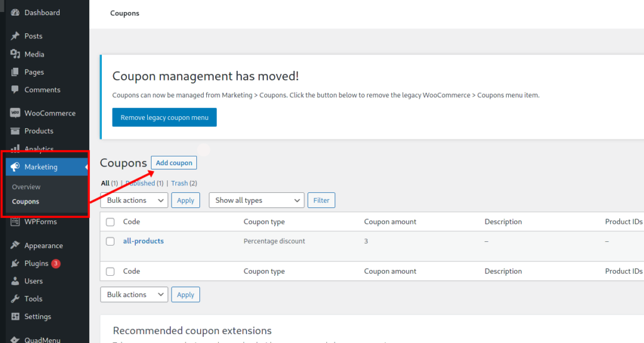Open Dashboard in the sidebar menu
The image size is (644, 343).
click(x=42, y=13)
